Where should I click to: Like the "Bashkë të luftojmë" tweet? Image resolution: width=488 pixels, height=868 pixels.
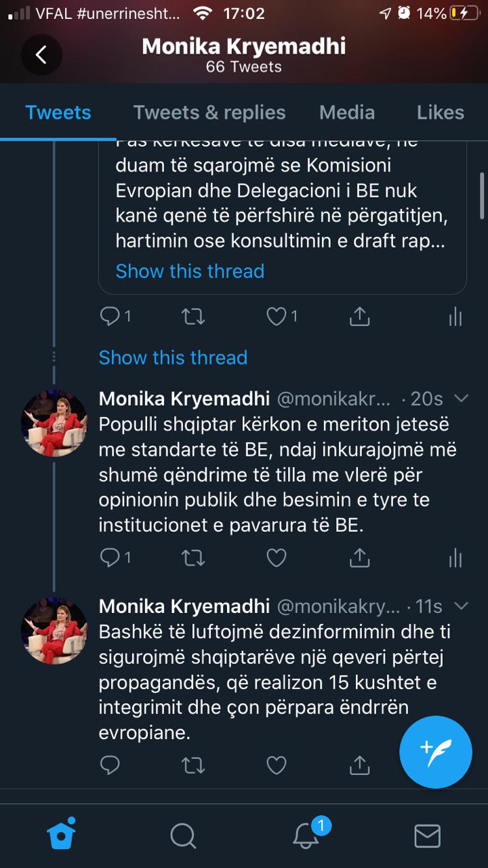point(276,766)
